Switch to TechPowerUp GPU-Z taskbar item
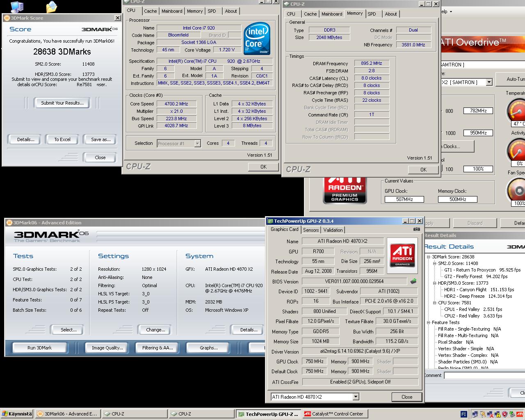 pos(269,414)
